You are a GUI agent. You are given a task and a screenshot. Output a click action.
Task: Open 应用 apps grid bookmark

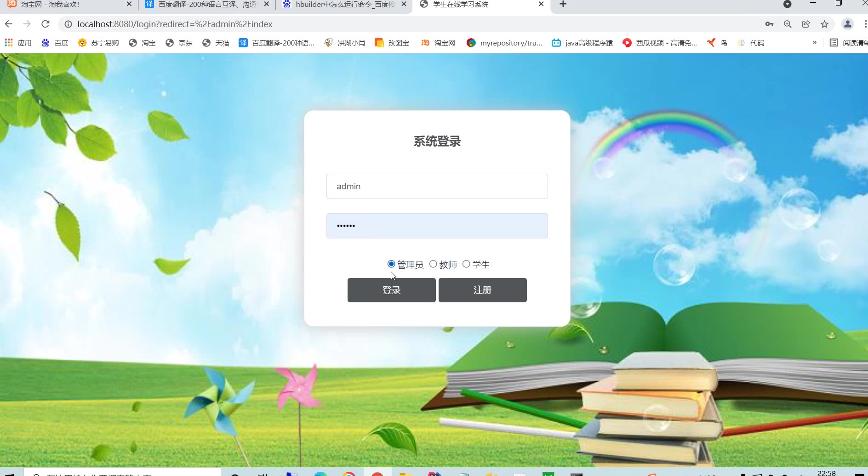18,43
